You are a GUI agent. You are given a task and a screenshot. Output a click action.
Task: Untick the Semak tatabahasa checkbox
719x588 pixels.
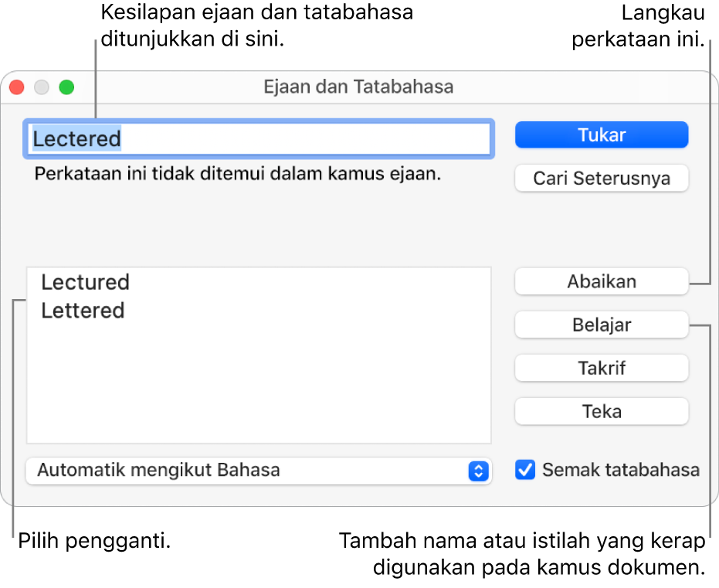(525, 470)
